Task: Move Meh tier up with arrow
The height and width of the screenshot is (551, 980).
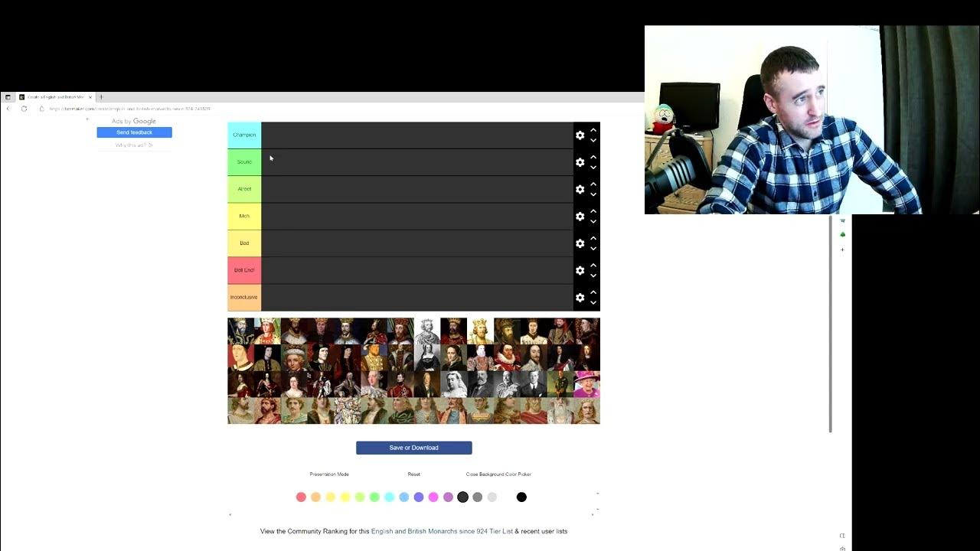Action: click(x=593, y=211)
